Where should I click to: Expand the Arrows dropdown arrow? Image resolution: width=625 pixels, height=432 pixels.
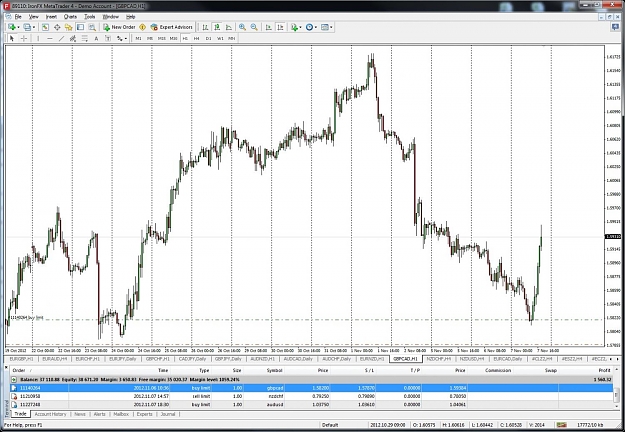click(x=126, y=38)
